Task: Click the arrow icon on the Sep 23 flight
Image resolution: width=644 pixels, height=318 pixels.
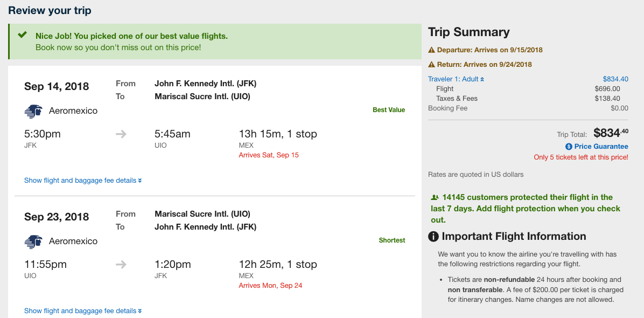Action: click(121, 265)
